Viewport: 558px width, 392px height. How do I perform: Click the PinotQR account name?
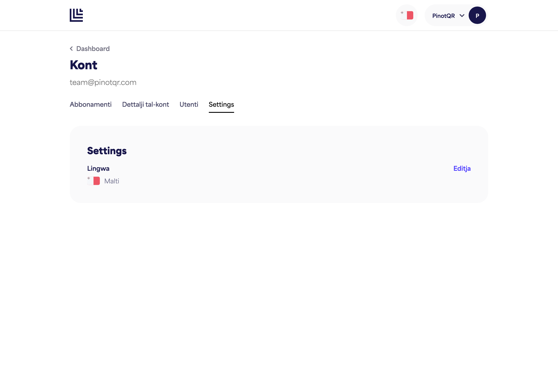pyautogui.click(x=443, y=16)
